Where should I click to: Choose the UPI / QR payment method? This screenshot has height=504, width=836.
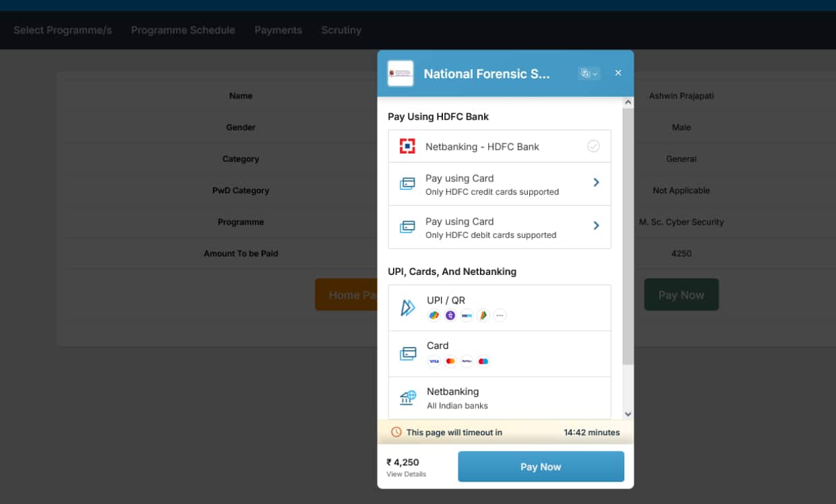tap(500, 308)
